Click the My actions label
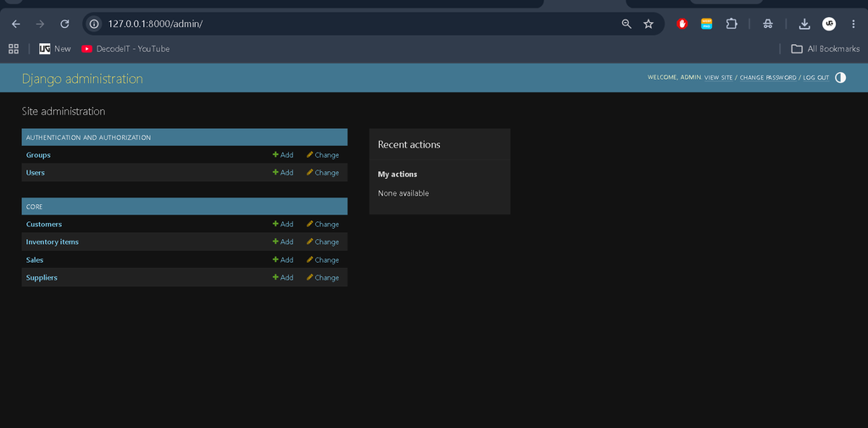 pyautogui.click(x=398, y=175)
